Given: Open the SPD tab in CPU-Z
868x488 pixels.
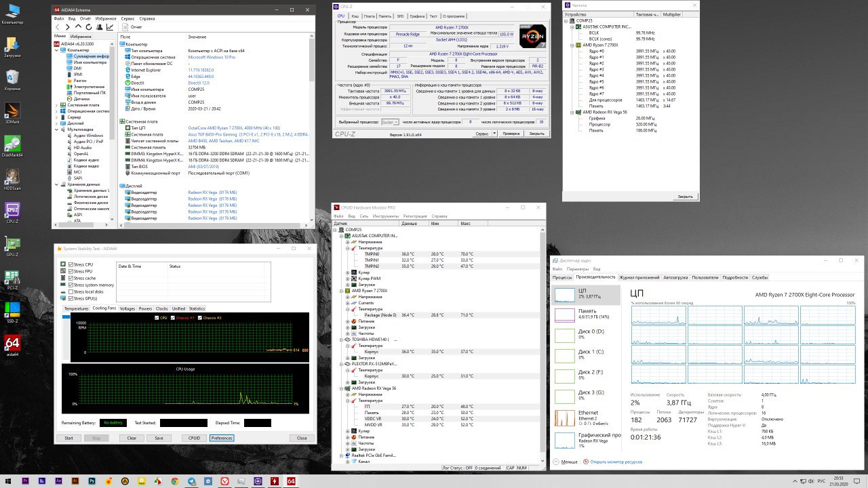Looking at the screenshot, I should (400, 16).
